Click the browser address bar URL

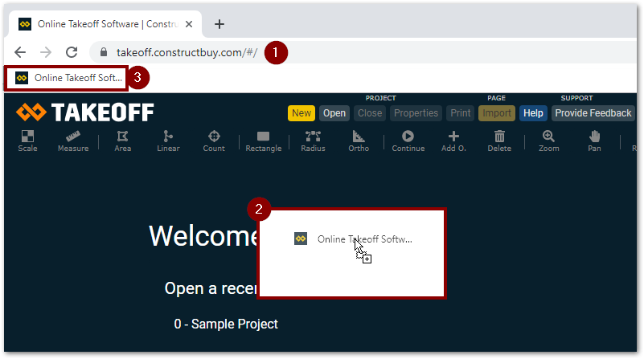[187, 52]
